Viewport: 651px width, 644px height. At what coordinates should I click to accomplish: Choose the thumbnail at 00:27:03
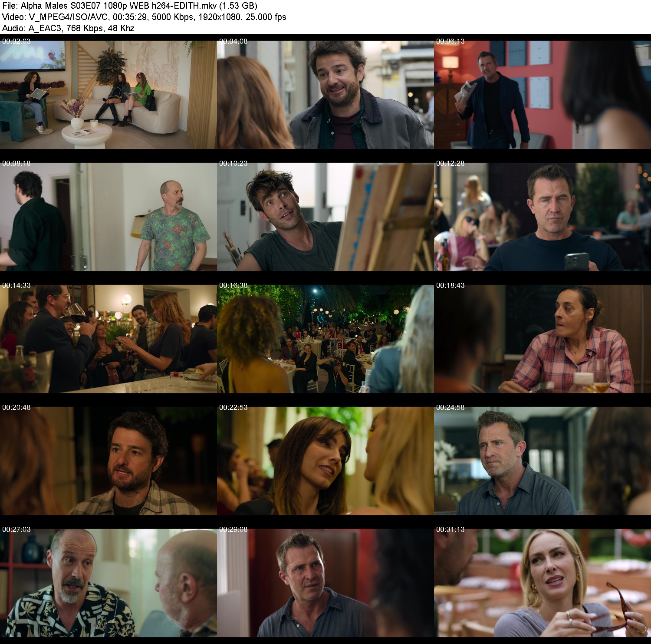[108, 583]
